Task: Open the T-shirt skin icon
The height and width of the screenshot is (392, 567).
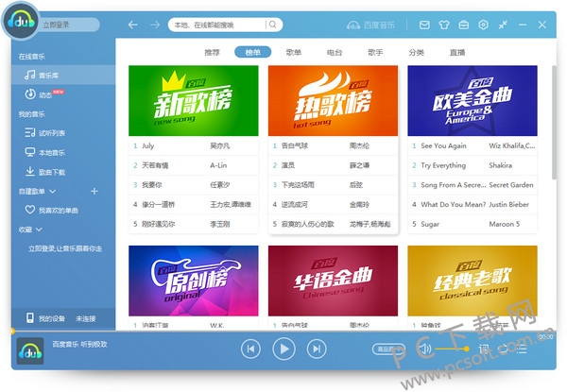Action: (x=444, y=25)
